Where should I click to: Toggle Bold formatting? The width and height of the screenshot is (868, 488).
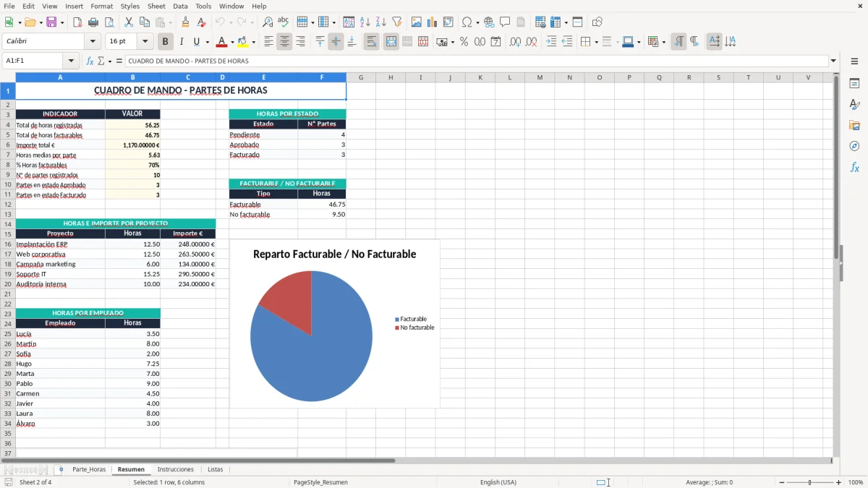coord(166,42)
